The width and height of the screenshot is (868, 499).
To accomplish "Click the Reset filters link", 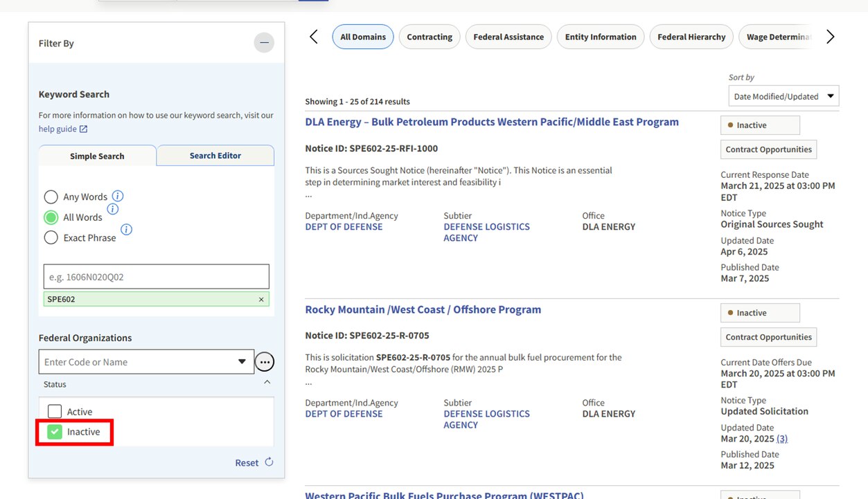I will (x=247, y=463).
